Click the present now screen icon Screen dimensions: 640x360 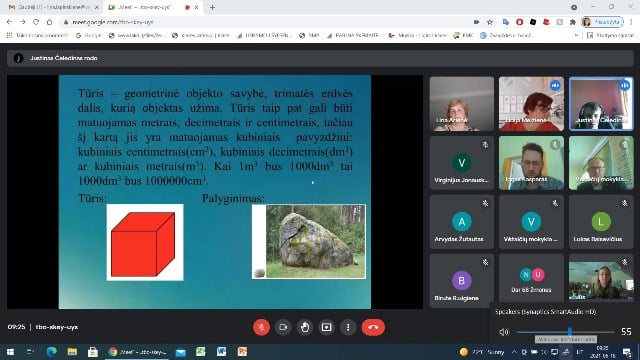(x=327, y=327)
